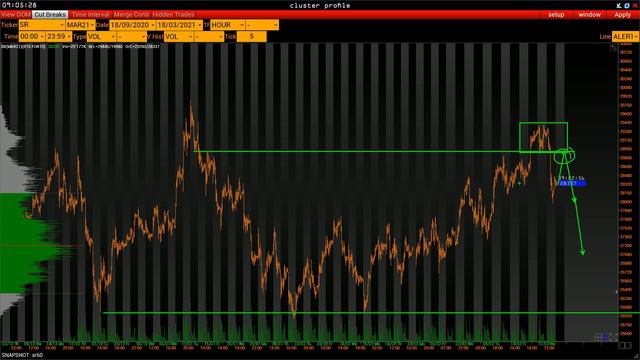Click the Tick value field showing 5
The width and height of the screenshot is (640, 360).
coord(251,36)
